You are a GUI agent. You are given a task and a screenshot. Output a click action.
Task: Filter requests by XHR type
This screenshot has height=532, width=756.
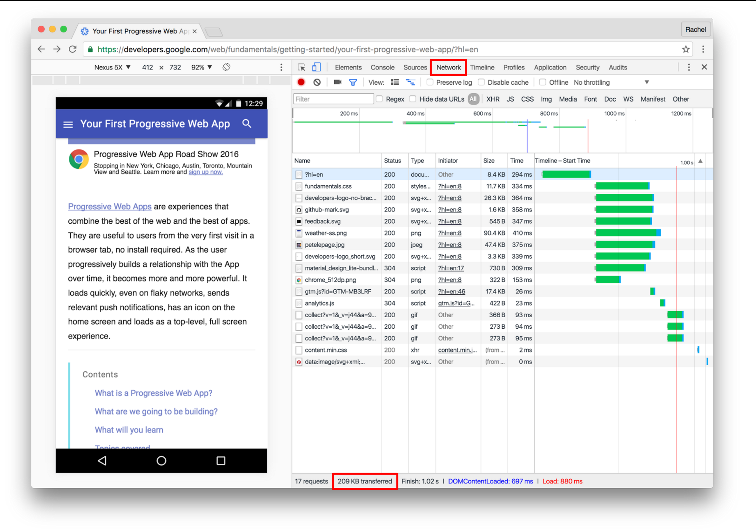493,99
